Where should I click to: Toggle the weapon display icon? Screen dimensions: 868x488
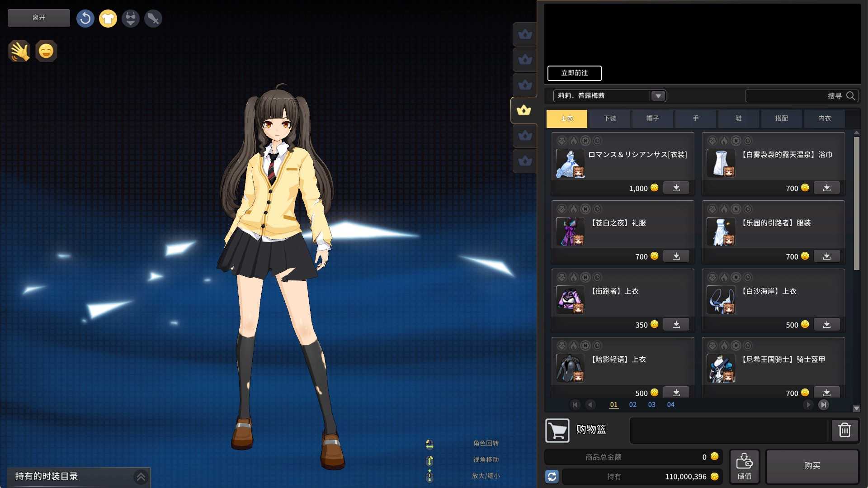click(x=153, y=19)
